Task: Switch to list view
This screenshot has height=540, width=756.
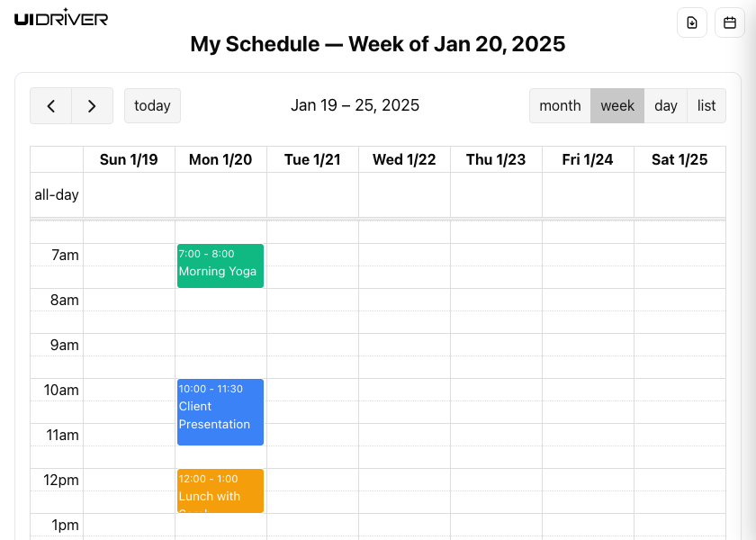Action: pyautogui.click(x=706, y=105)
